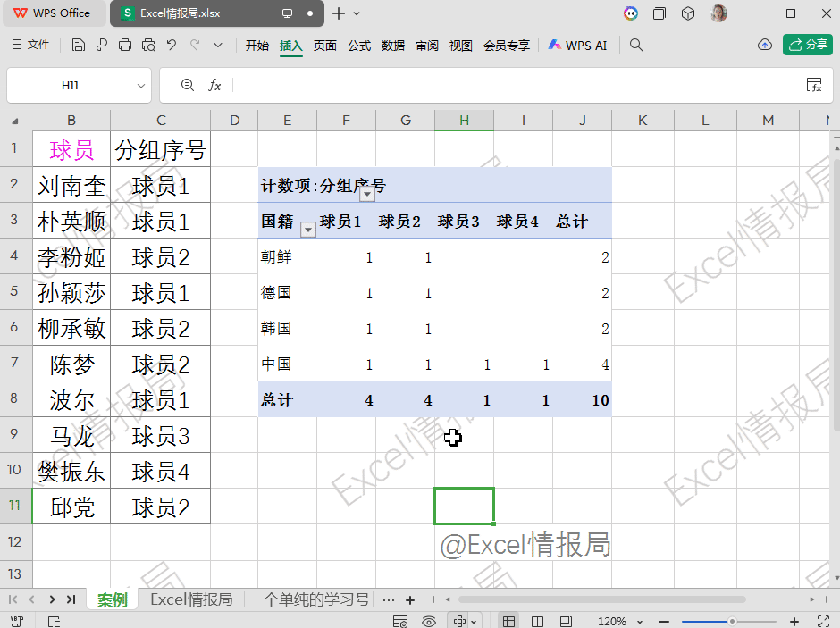Switch to Page Break Preview icon
This screenshot has height=628, width=840.
[x=566, y=621]
